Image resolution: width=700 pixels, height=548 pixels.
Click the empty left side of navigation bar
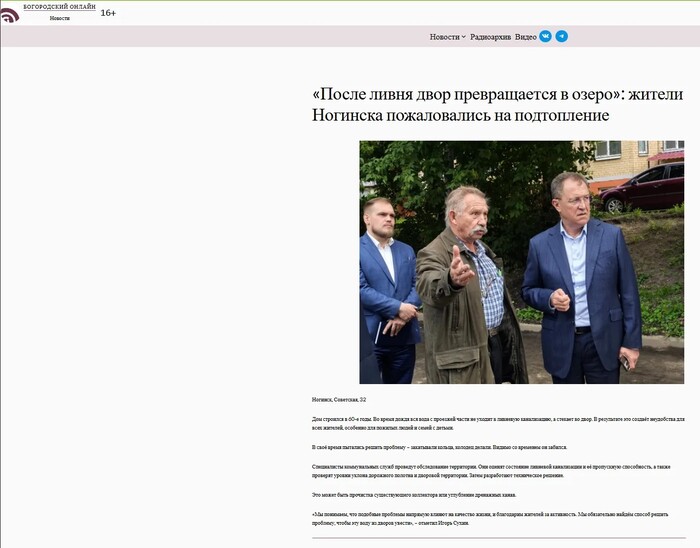(x=214, y=36)
